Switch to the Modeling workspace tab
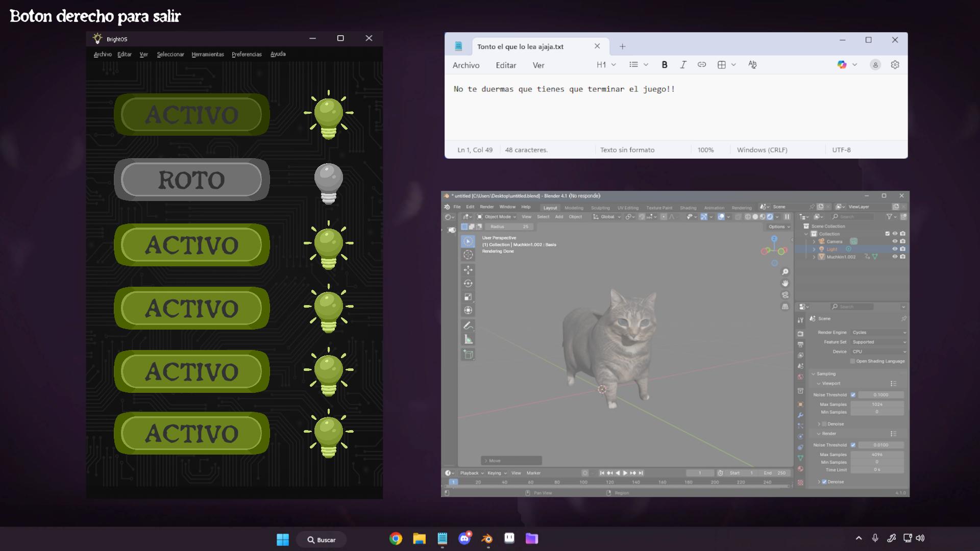The width and height of the screenshot is (980, 551). (573, 208)
